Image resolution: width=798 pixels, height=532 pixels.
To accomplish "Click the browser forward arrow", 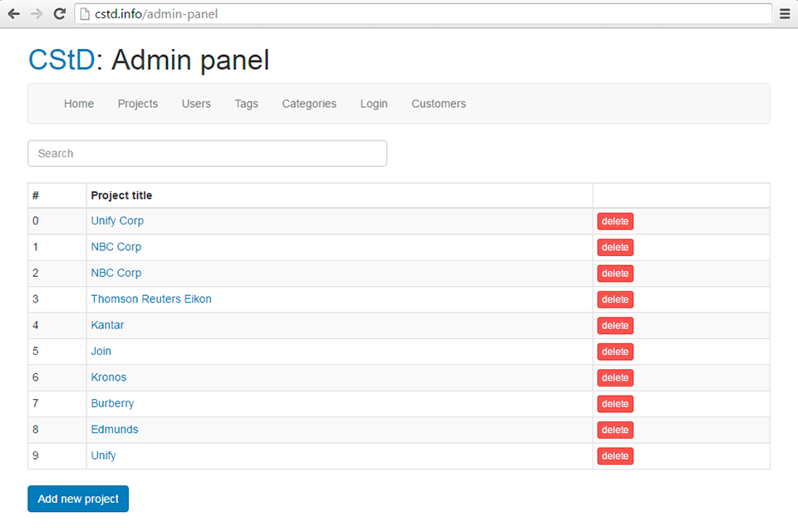I will click(x=37, y=14).
